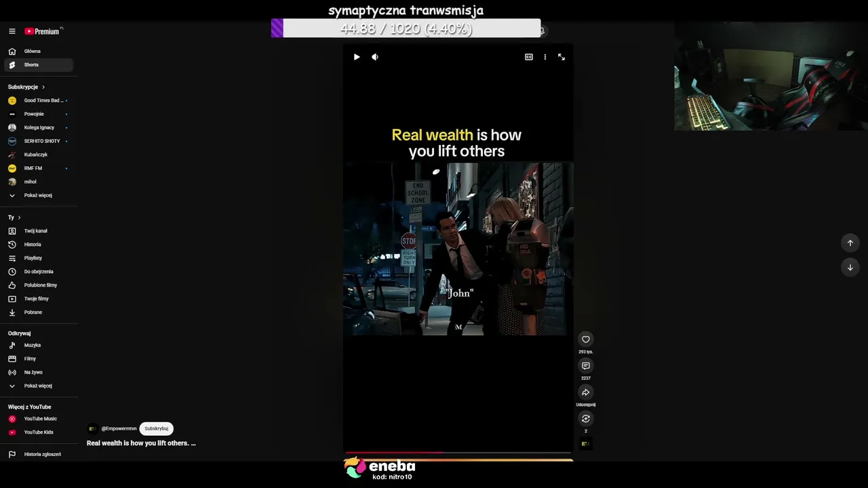868x488 pixels.
Task: Click the paused video frame
Action: (458, 249)
